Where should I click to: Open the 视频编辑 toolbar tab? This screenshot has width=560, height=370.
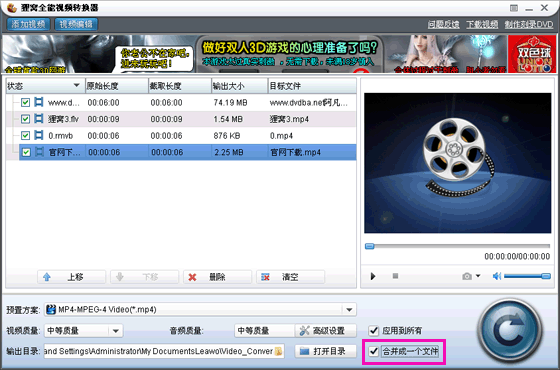point(76,24)
